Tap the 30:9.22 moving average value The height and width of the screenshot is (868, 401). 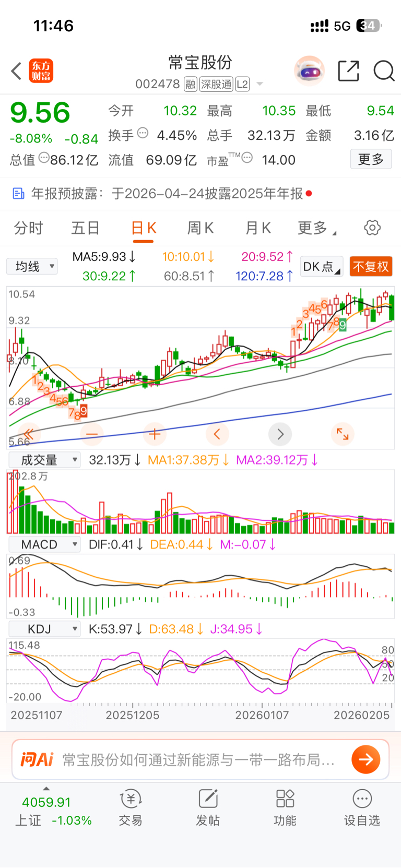(109, 276)
